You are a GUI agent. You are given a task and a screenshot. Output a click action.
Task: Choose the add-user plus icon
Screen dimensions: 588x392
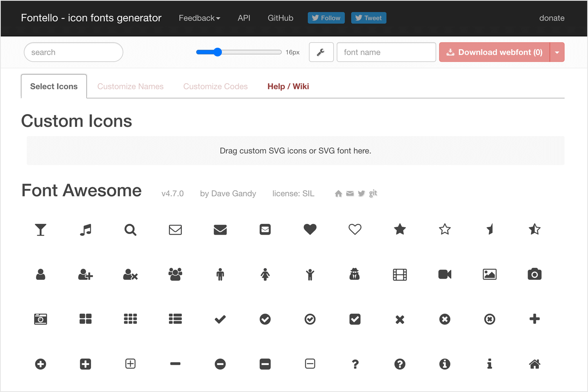click(85, 274)
